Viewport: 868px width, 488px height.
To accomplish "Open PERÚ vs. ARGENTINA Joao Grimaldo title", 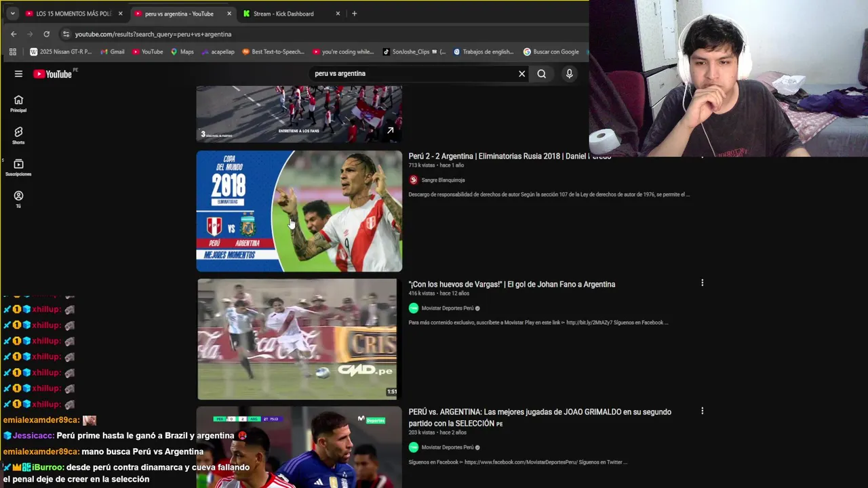I will click(540, 418).
